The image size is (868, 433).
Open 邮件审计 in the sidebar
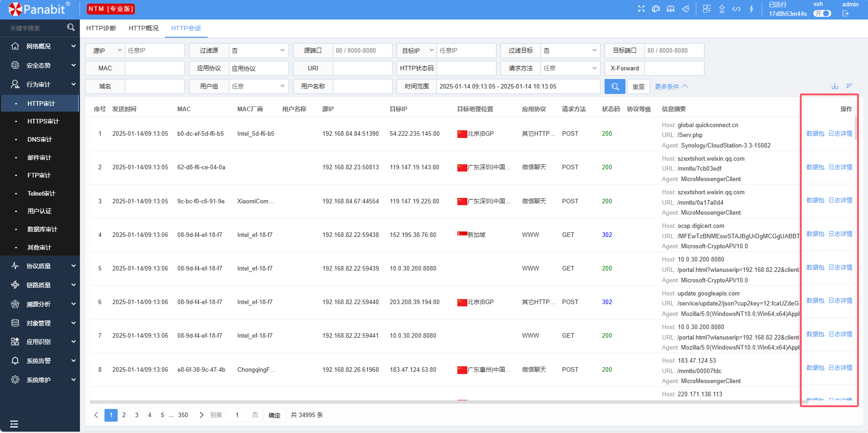point(40,157)
